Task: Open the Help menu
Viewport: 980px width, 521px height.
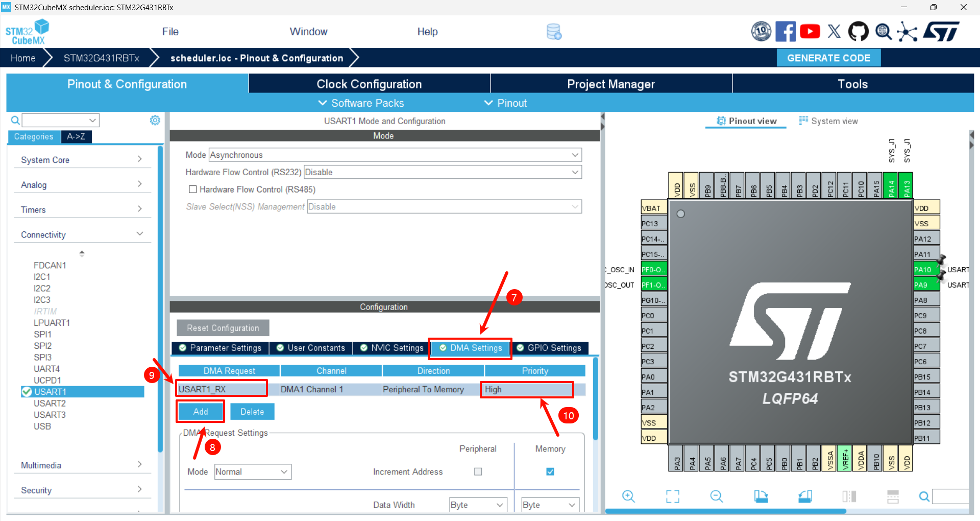Action: [x=427, y=32]
